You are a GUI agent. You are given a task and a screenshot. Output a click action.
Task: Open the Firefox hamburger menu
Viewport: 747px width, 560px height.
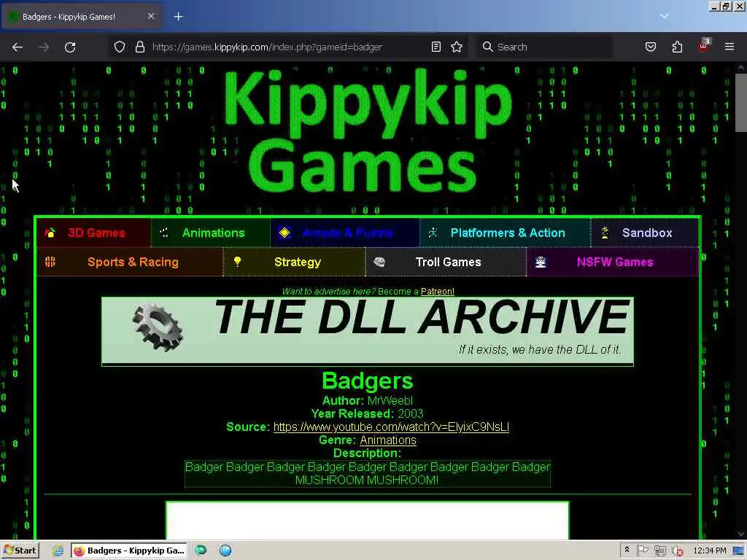(x=729, y=47)
